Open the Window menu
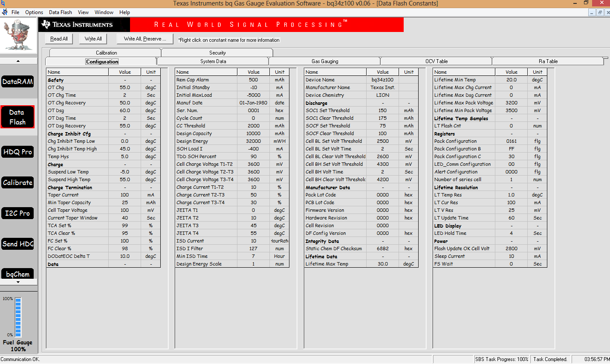 [x=104, y=12]
